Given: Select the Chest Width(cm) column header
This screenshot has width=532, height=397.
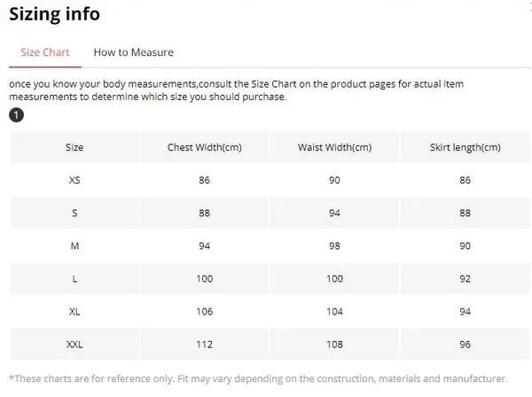Looking at the screenshot, I should tap(204, 147).
